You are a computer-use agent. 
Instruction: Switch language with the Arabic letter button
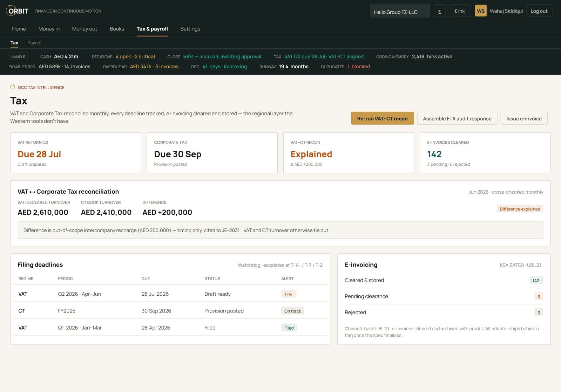[440, 11]
